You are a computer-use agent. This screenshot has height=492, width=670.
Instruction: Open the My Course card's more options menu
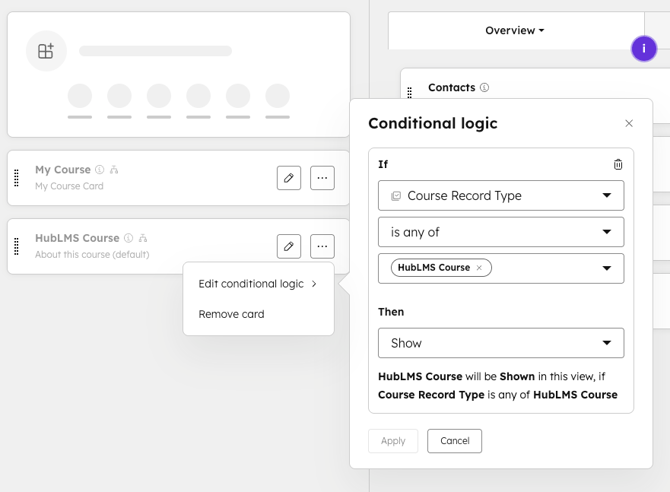322,178
